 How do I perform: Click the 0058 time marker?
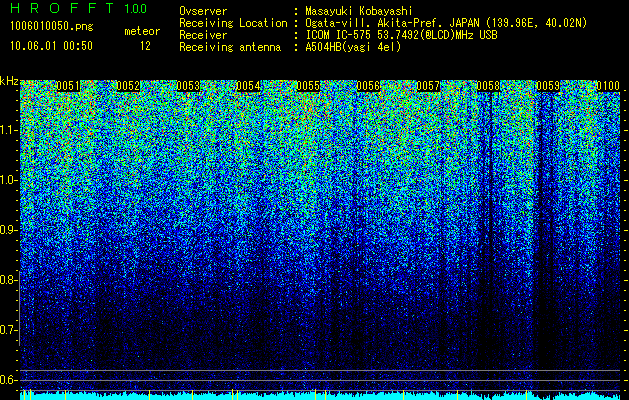pos(488,86)
